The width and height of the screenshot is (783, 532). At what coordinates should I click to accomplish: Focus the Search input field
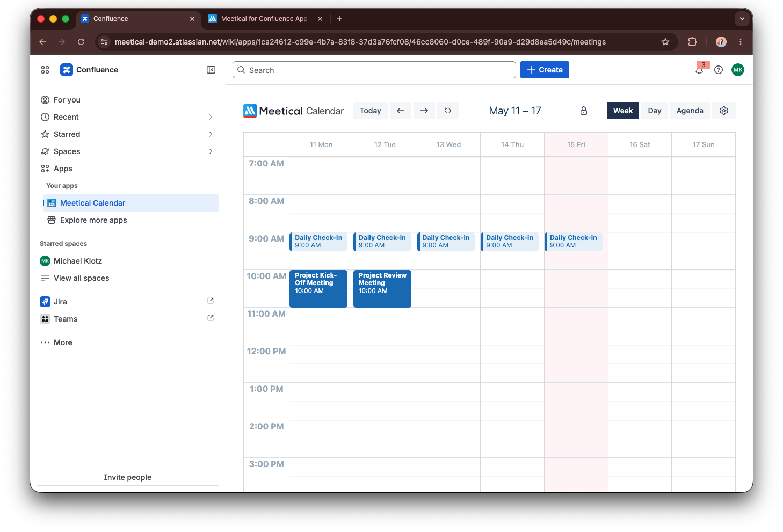(374, 70)
